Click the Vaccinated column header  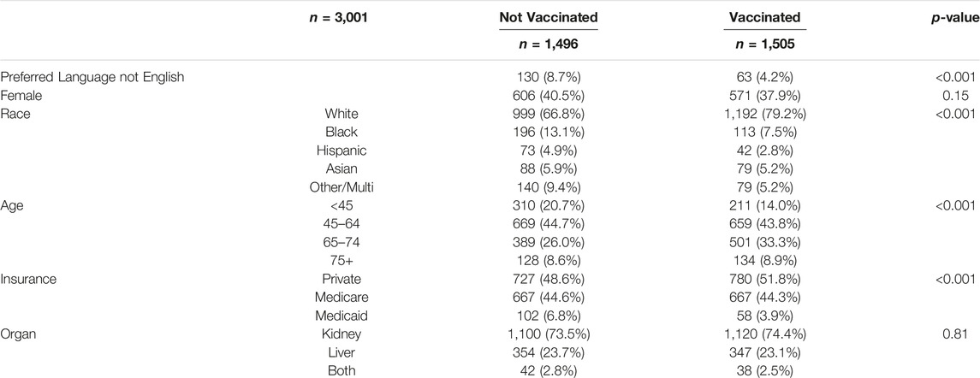[765, 17]
